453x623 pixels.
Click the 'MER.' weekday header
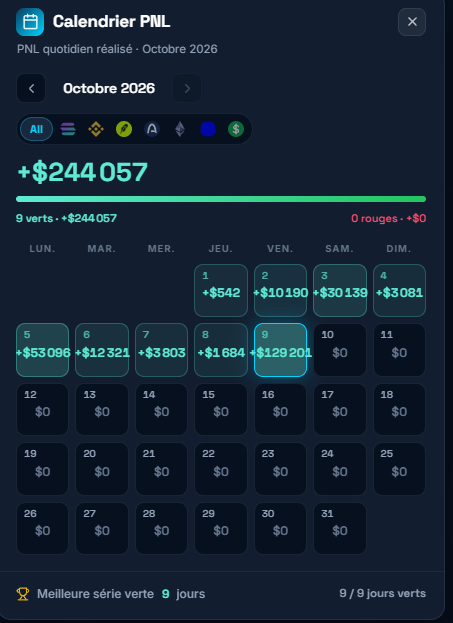(x=161, y=249)
